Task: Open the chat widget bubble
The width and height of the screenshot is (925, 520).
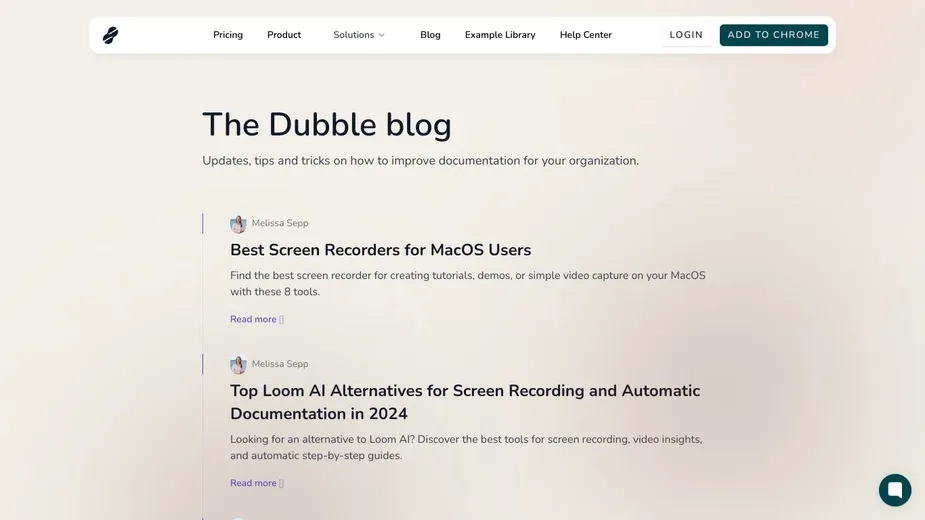Action: tap(894, 490)
